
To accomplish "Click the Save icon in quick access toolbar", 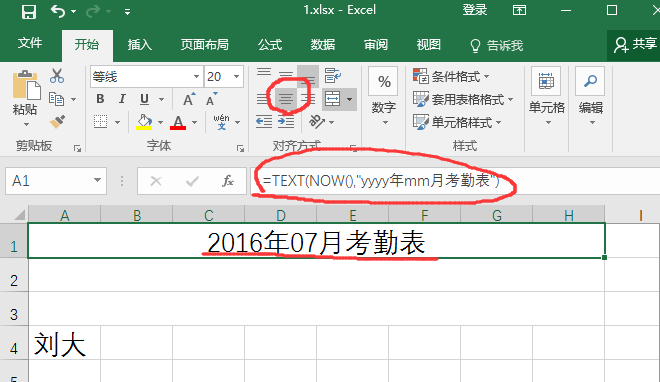I will point(29,11).
